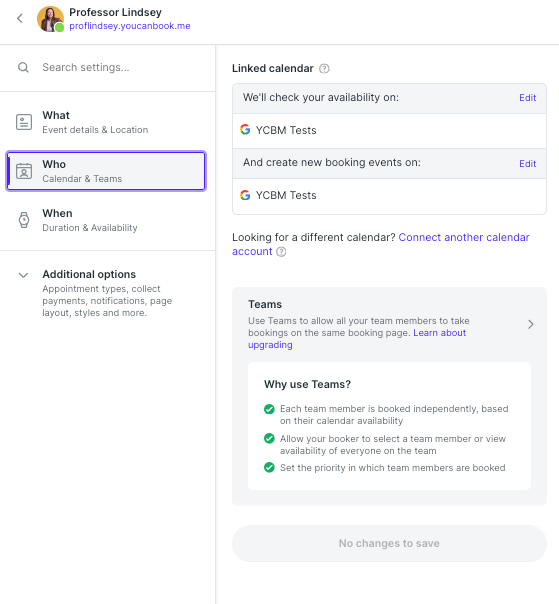
Task: Open proflindsey.youcanbook.me link
Action: click(x=130, y=26)
